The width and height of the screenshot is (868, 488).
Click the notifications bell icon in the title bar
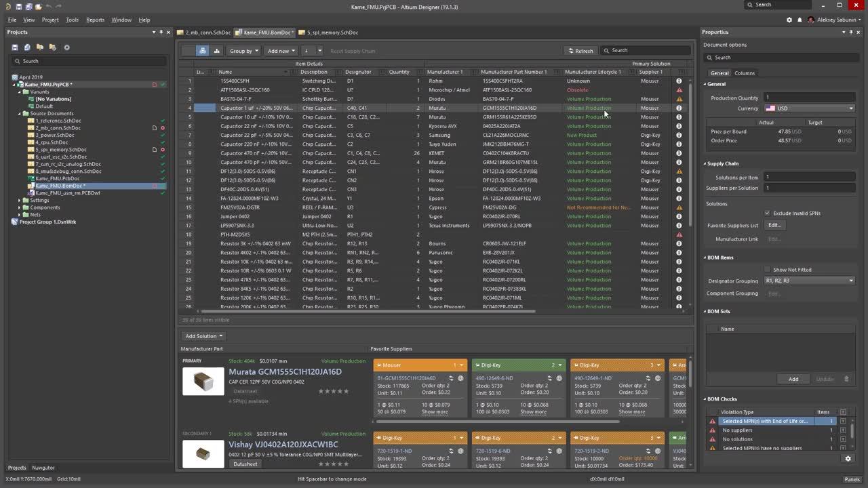pyautogui.click(x=800, y=20)
